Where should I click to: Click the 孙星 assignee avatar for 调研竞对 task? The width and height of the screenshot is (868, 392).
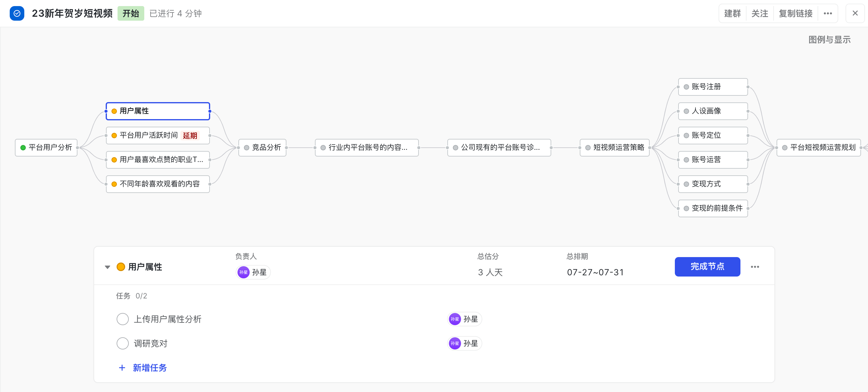pyautogui.click(x=455, y=343)
